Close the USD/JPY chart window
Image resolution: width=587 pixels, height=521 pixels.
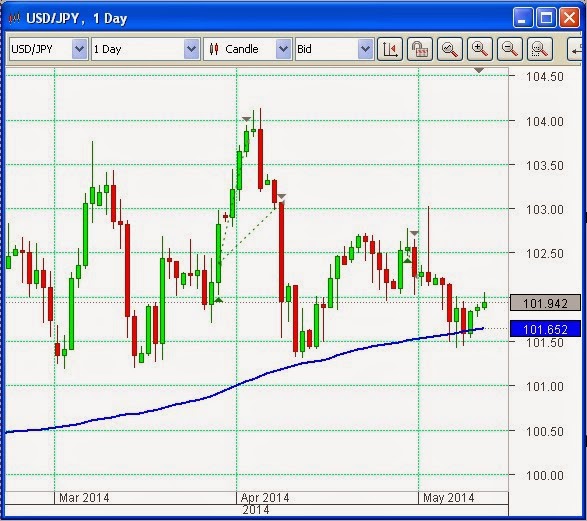pos(569,18)
